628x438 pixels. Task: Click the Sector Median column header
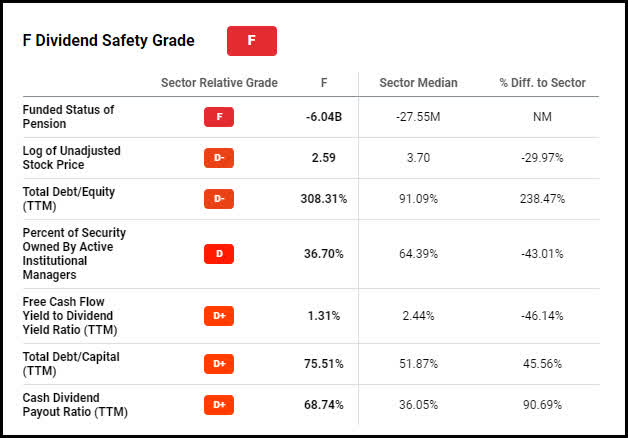pyautogui.click(x=420, y=83)
